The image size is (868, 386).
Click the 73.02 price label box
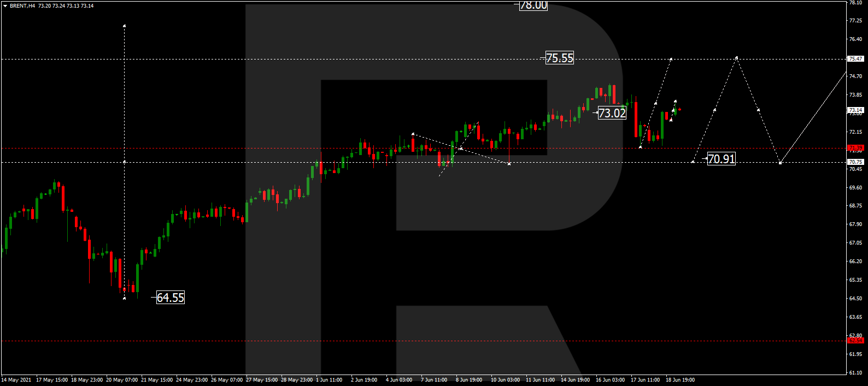click(x=612, y=113)
